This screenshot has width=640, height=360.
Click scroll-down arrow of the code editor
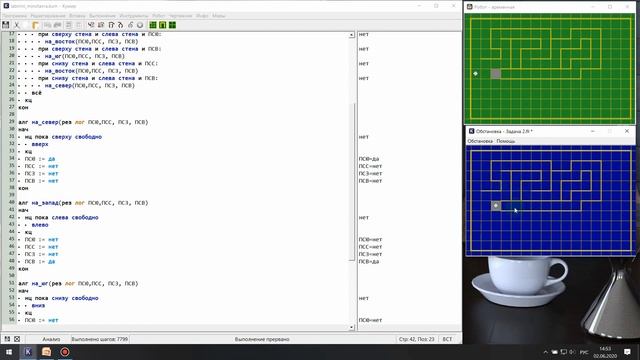coord(351,327)
